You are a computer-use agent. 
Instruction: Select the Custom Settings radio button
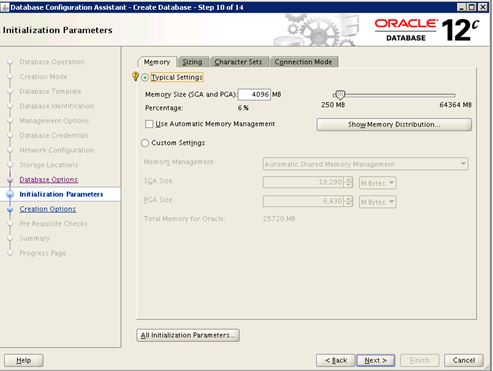(145, 143)
